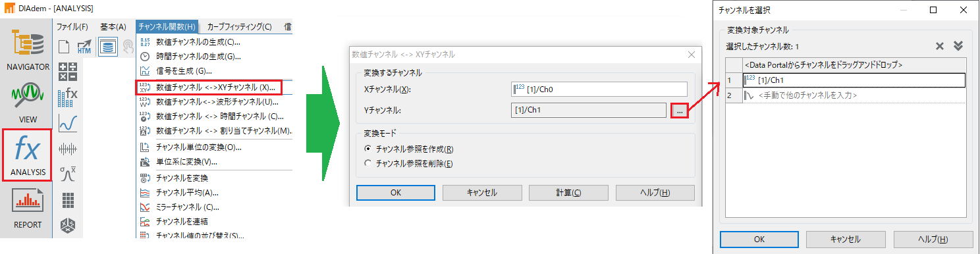The height and width of the screenshot is (254, 980).
Task: Select チャンネルを連結 menu entry
Action: (x=214, y=221)
